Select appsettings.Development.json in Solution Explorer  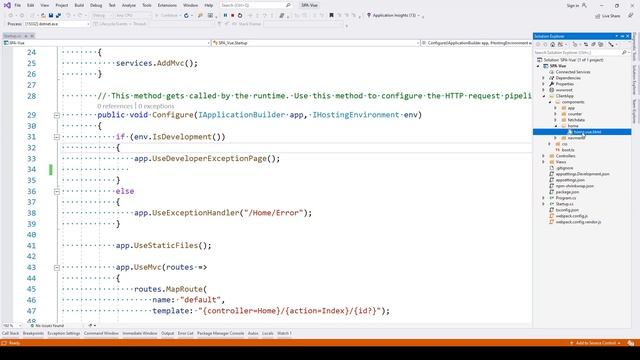click(x=582, y=174)
